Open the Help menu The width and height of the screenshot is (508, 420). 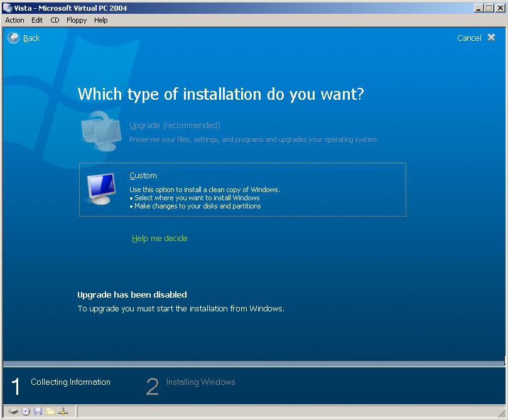100,20
